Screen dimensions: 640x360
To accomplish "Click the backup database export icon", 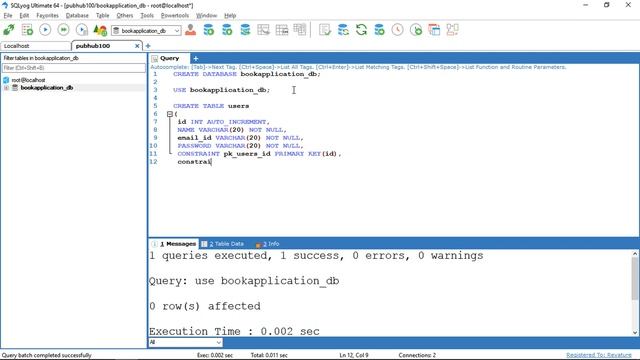I will coord(227,30).
